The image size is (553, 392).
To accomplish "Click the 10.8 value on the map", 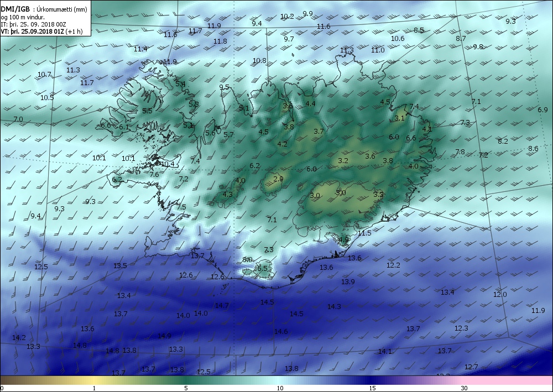I will pyautogui.click(x=259, y=61).
